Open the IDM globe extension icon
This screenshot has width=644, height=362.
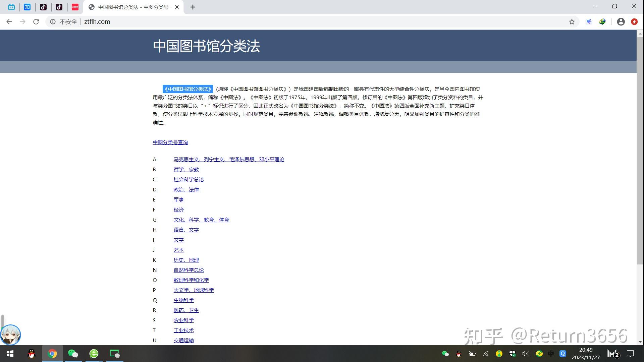pyautogui.click(x=602, y=21)
